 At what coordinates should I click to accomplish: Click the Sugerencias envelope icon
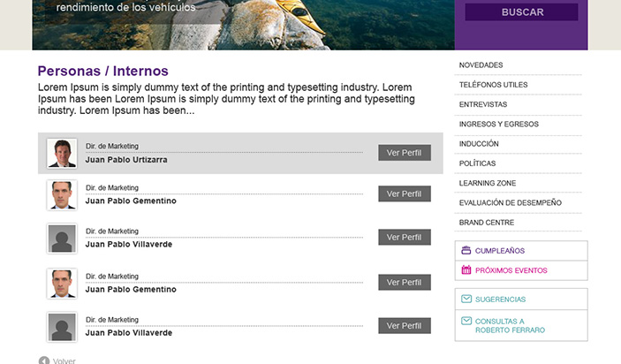pyautogui.click(x=466, y=300)
